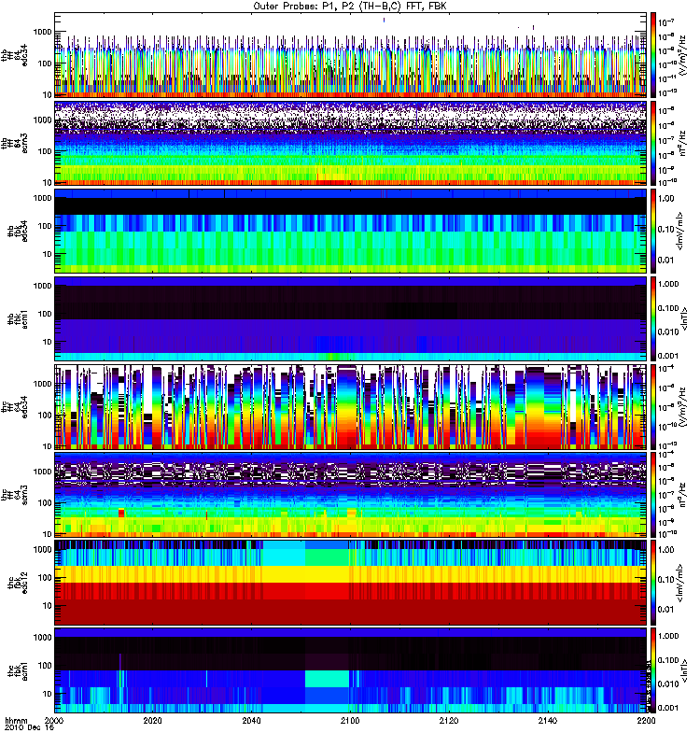Screen dimensions: 700x747
Task: Select the thc fbk edc12 filter bank panel
Action: point(350,583)
